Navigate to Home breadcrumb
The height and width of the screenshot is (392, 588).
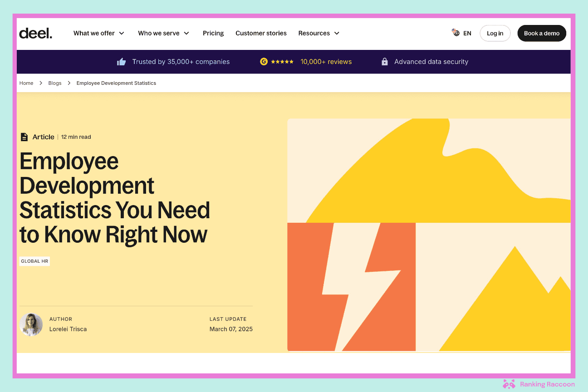(x=26, y=83)
